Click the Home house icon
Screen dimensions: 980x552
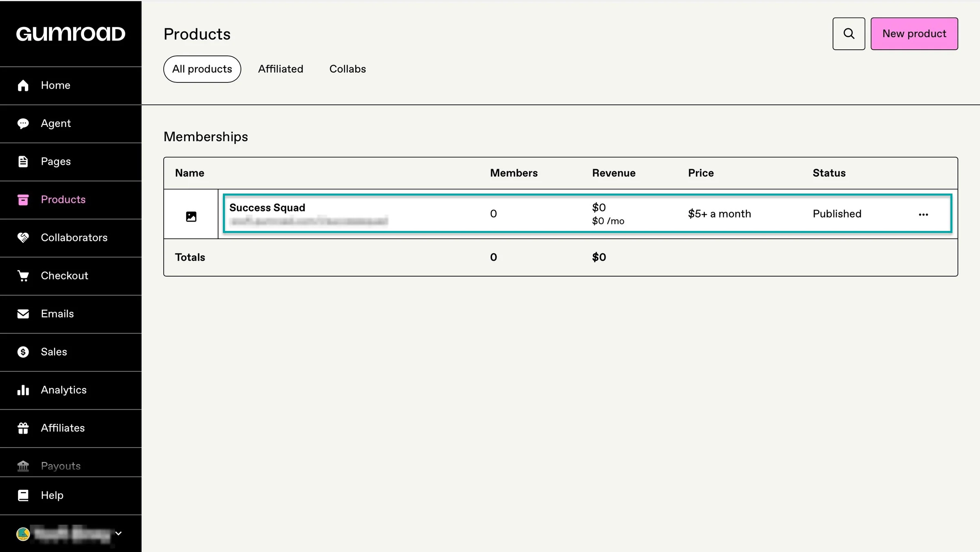23,85
